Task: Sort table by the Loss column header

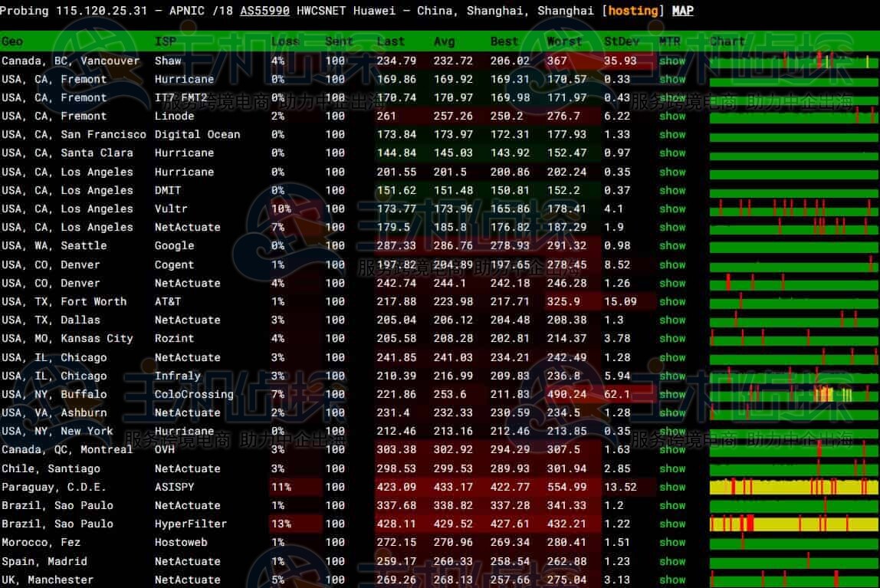Action: (x=285, y=41)
